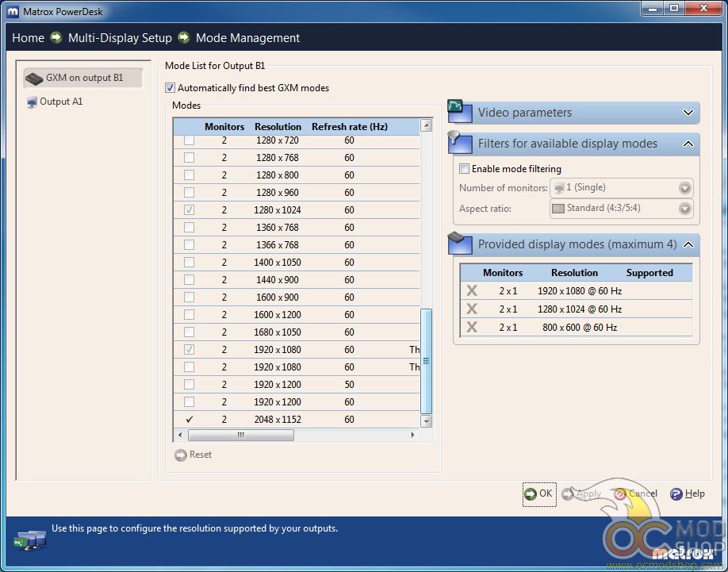Enable mode filtering checkbox

pos(464,168)
